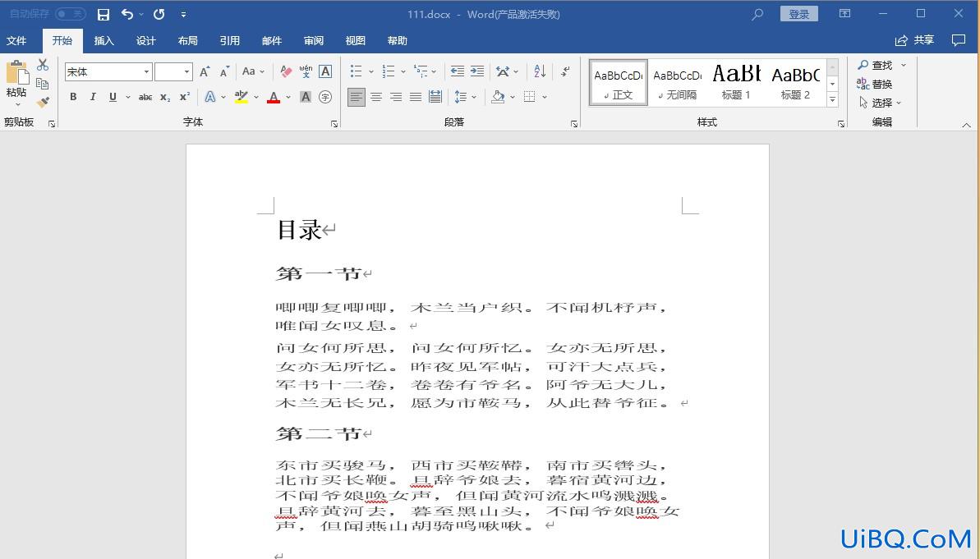Viewport: 980px width, 559px height.
Task: Open the font name combo box 宋体
Action: [x=108, y=72]
